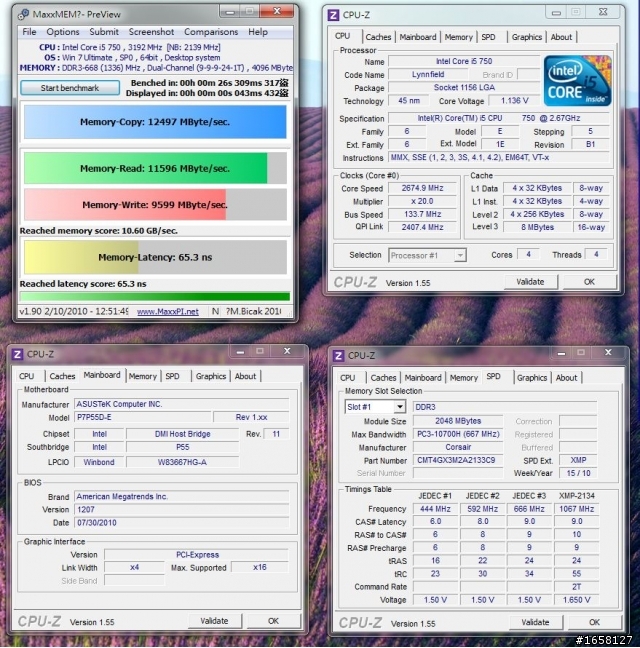This screenshot has height=648, width=640.
Task: Open the www.MaxxPI.net link
Action: [x=168, y=312]
